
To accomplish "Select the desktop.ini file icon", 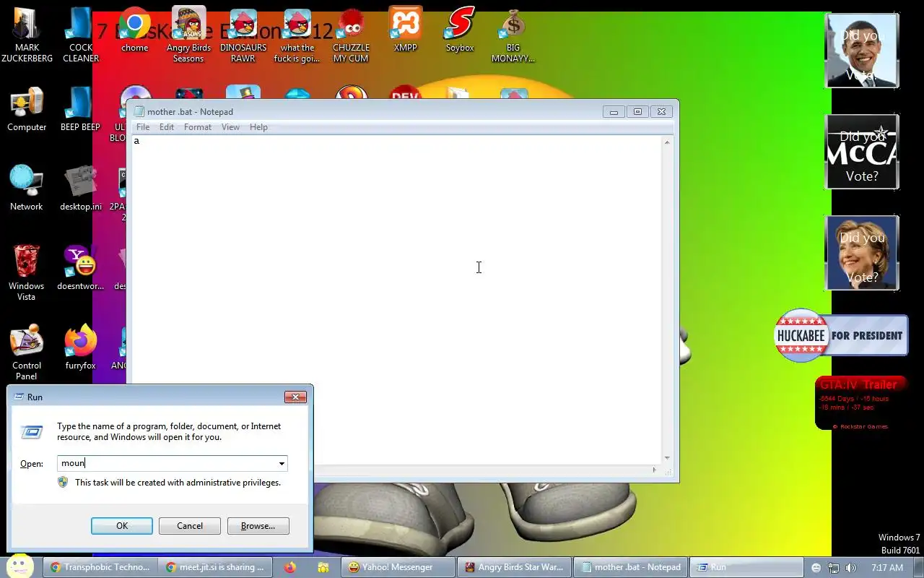I will click(80, 188).
